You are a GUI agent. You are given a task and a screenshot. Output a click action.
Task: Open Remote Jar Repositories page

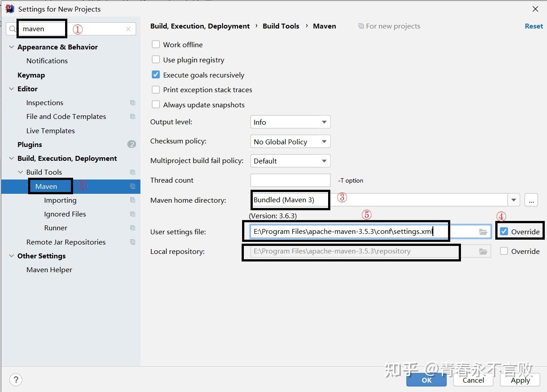pyautogui.click(x=66, y=242)
